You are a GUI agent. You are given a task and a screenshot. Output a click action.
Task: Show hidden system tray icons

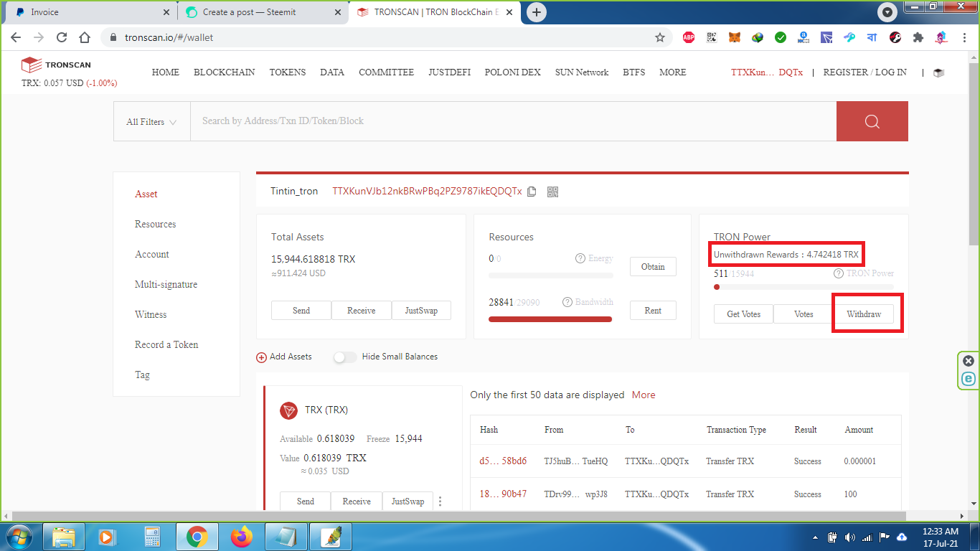click(x=815, y=537)
